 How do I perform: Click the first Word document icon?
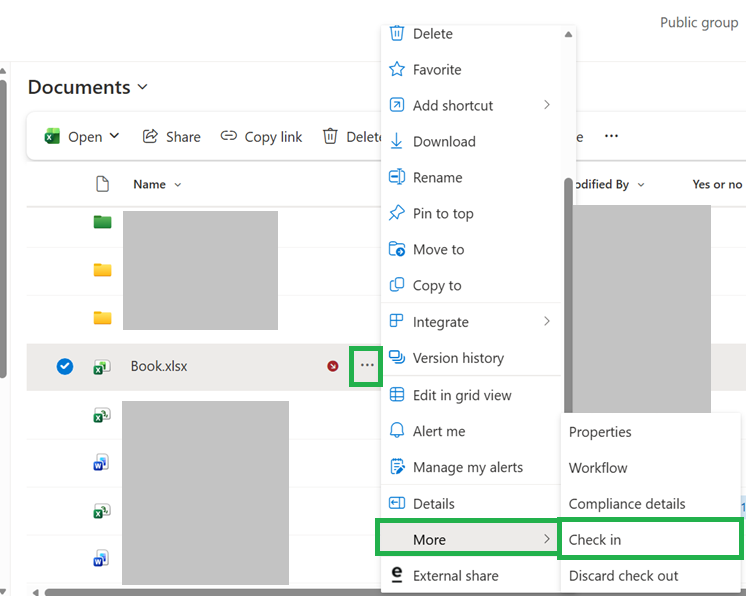coord(101,462)
